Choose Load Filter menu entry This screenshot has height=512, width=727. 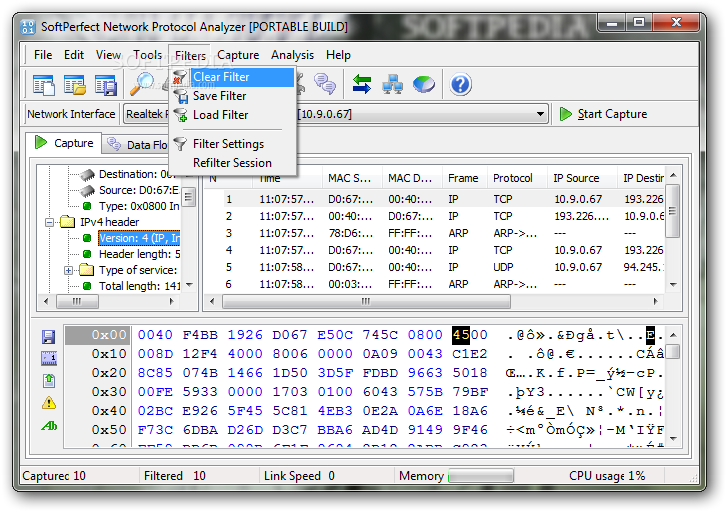(x=233, y=115)
